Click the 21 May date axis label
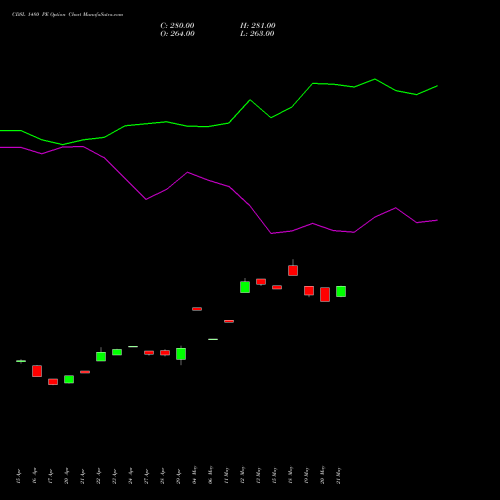500x500 pixels. pos(338,476)
